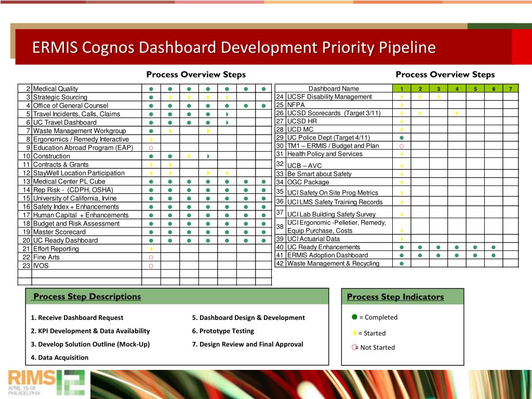
Task: Select the Medical Quality row name
Action: (56, 89)
